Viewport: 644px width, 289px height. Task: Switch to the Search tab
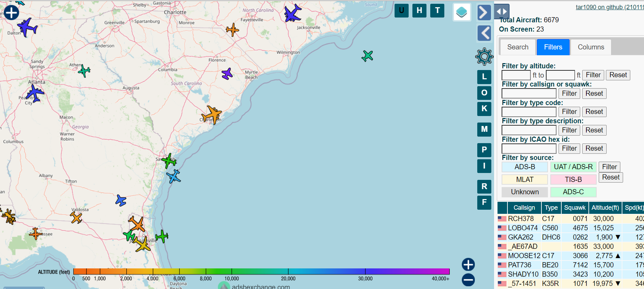[x=518, y=47]
